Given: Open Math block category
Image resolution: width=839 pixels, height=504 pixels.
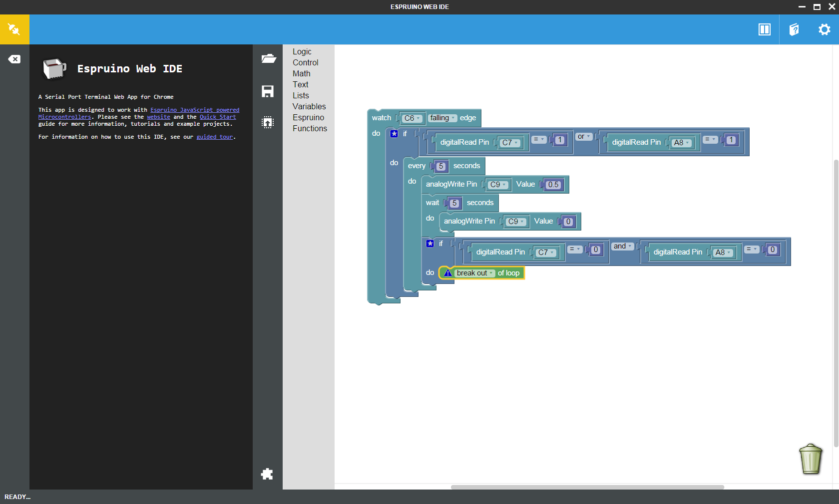Looking at the screenshot, I should [x=301, y=73].
